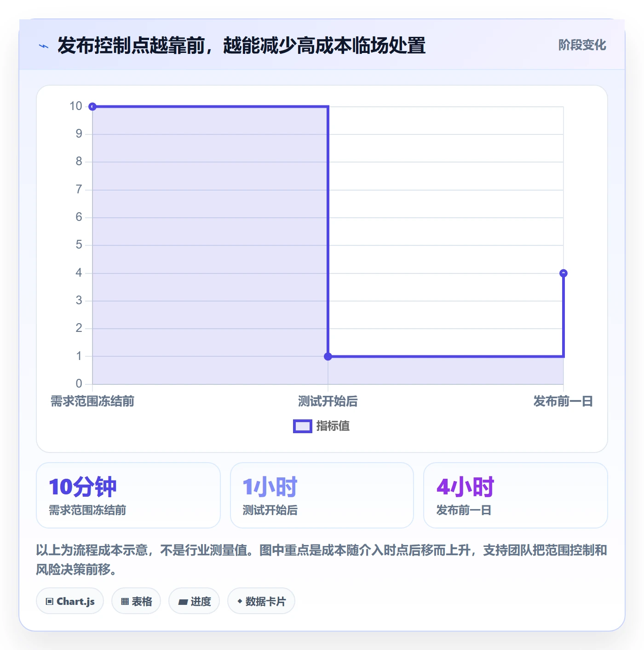Click the 进度 tag
Viewport: 644px width, 650px height.
pos(194,601)
